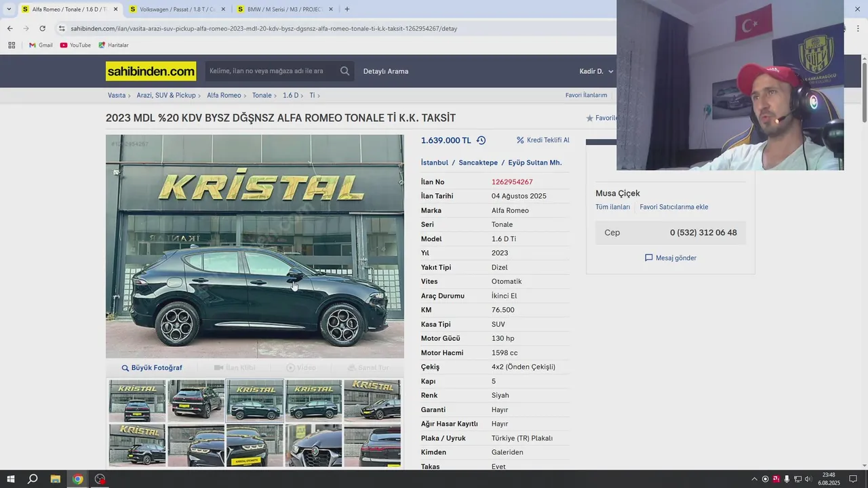Viewport: 868px width, 488px height.
Task: Open the notification center icon
Action: point(853,479)
